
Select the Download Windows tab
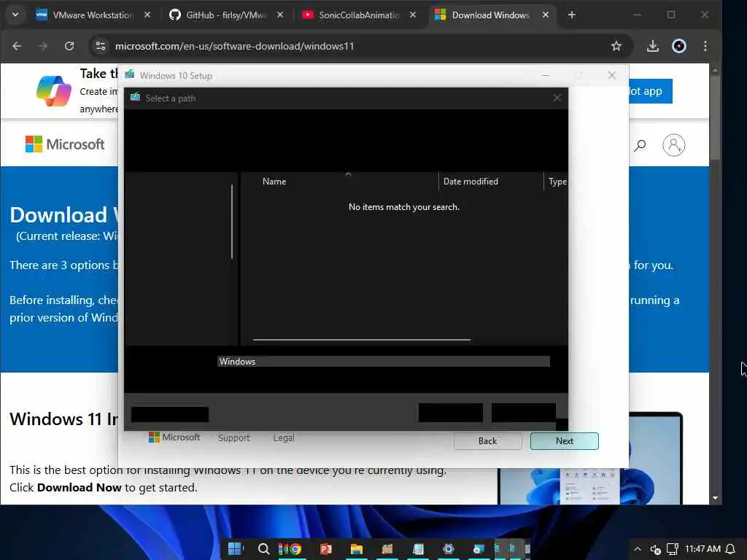pyautogui.click(x=491, y=15)
